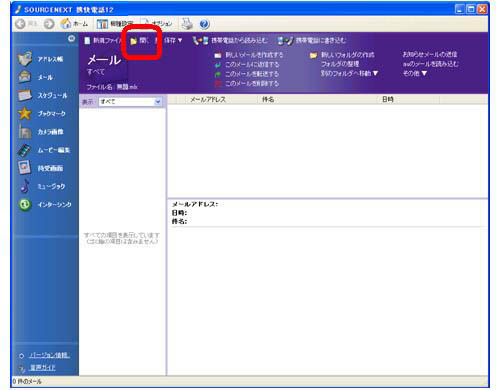The height and width of the screenshot is (390, 500).
Task: Open the バージョン情報 link at bottom left
Action: click(49, 355)
